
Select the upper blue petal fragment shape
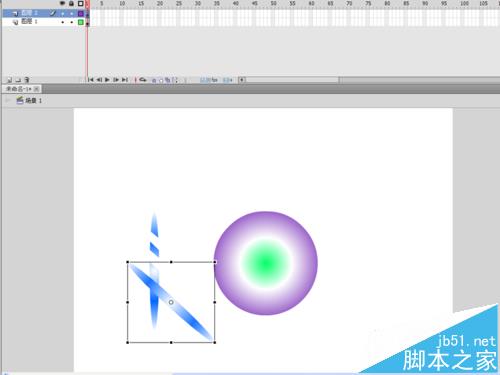tap(154, 225)
